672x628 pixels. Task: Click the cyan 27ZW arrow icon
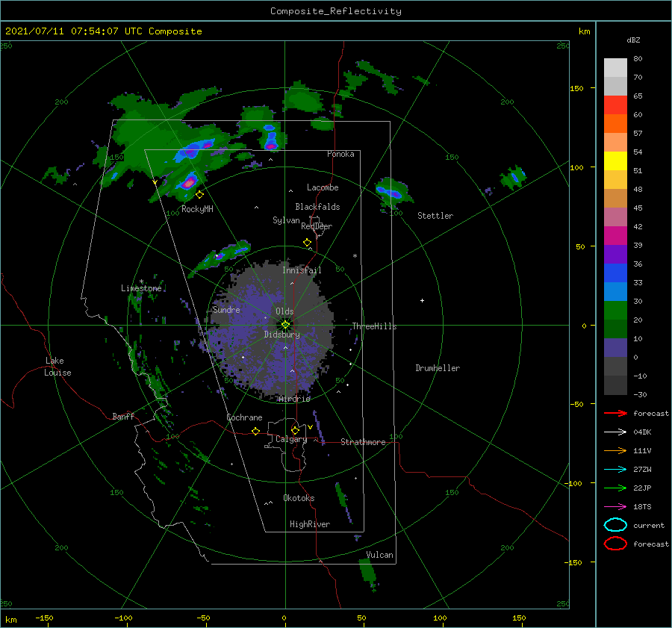[615, 470]
